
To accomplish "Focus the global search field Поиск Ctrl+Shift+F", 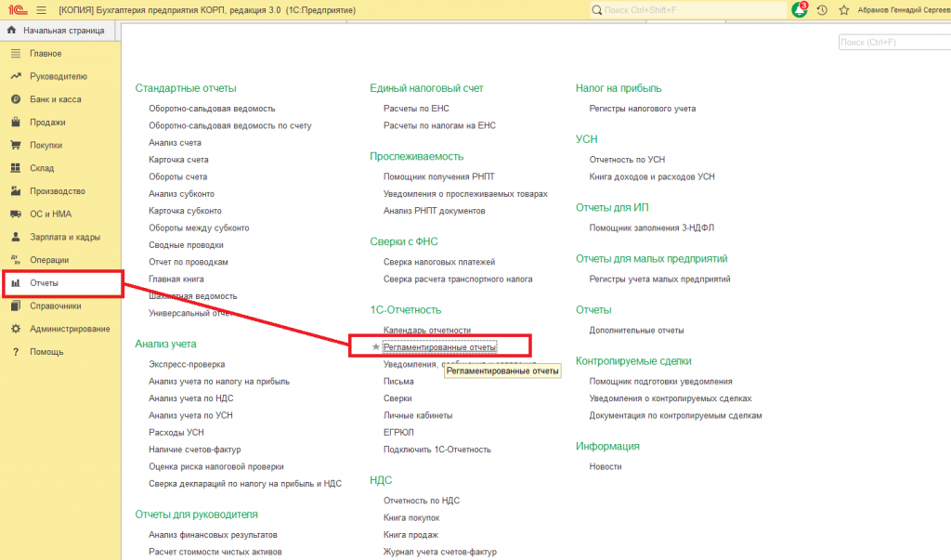I will pyautogui.click(x=688, y=10).
